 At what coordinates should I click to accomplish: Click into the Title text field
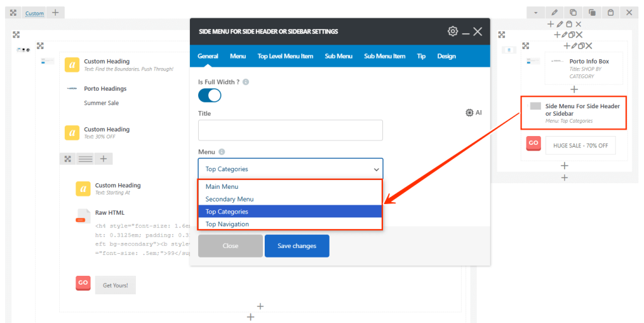pos(290,130)
